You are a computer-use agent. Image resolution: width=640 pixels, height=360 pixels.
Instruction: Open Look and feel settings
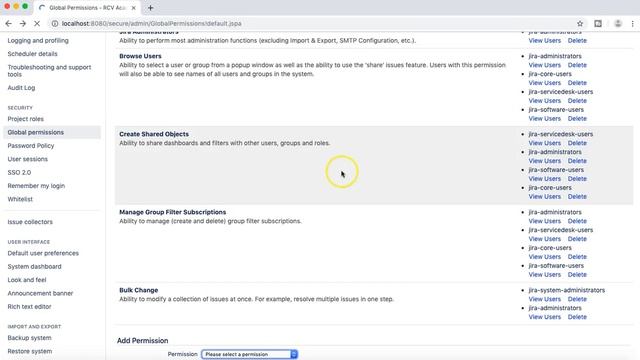(x=27, y=280)
